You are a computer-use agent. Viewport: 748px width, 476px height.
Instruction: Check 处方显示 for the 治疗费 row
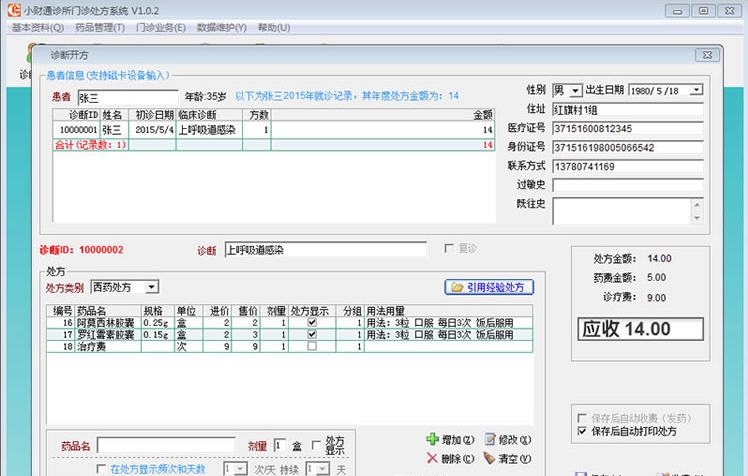(312, 346)
